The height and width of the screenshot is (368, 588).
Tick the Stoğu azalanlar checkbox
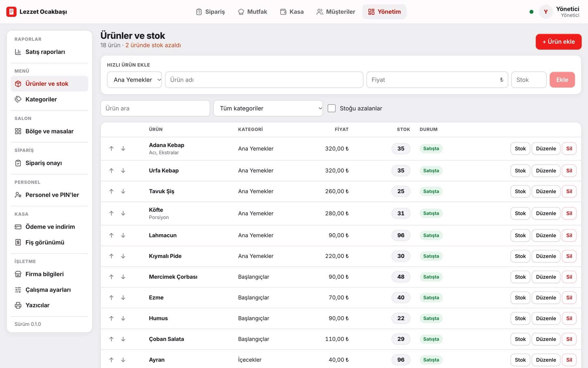(332, 108)
